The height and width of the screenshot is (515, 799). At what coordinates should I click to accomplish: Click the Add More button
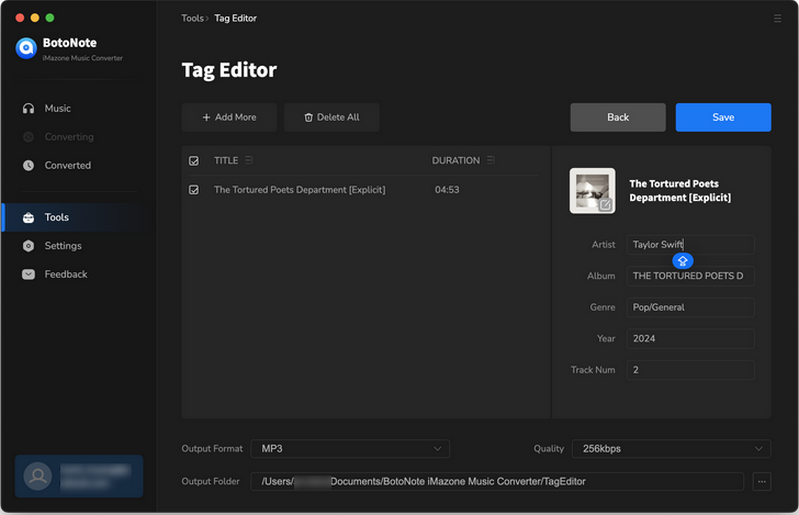tap(229, 118)
